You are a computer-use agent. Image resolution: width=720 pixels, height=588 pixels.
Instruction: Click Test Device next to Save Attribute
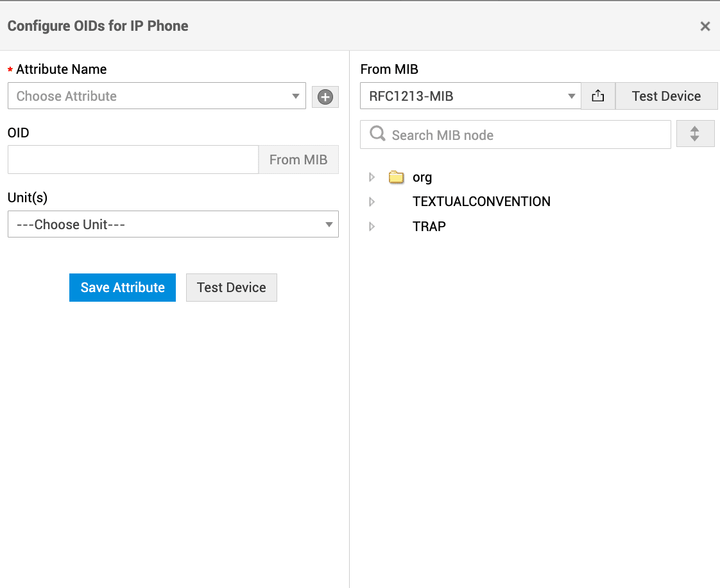point(231,288)
